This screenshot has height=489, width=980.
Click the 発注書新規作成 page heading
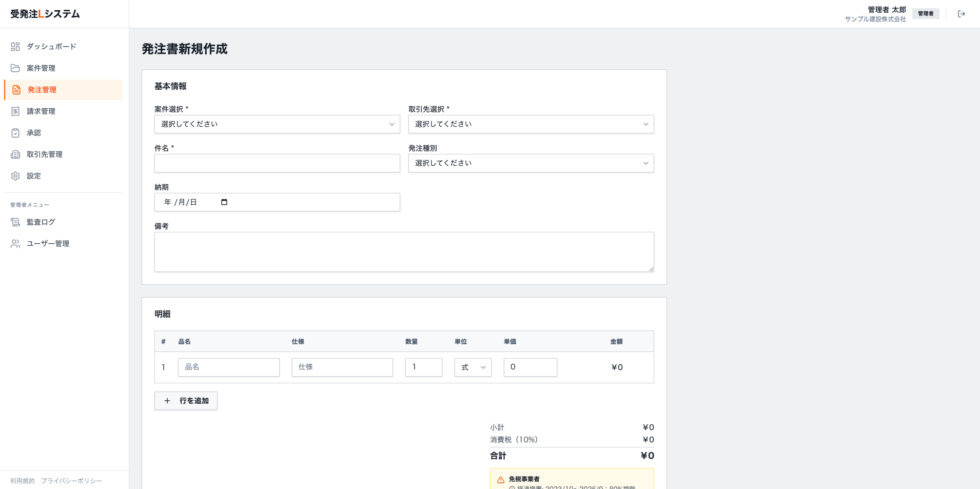(x=185, y=49)
